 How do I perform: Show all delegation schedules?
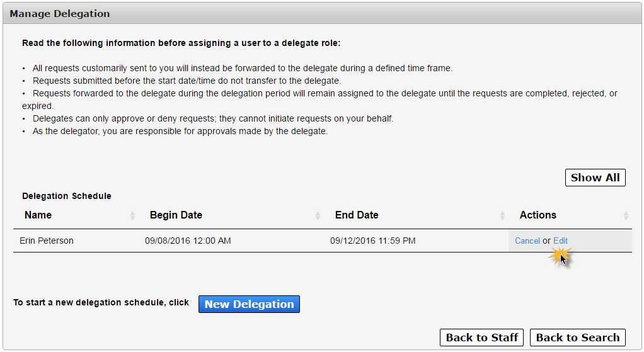click(x=595, y=178)
